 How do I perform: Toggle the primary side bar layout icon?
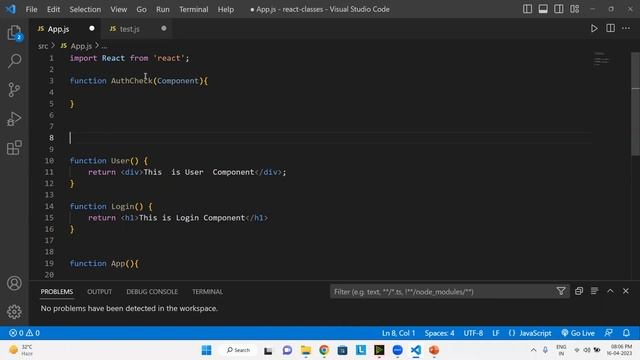[527, 9]
